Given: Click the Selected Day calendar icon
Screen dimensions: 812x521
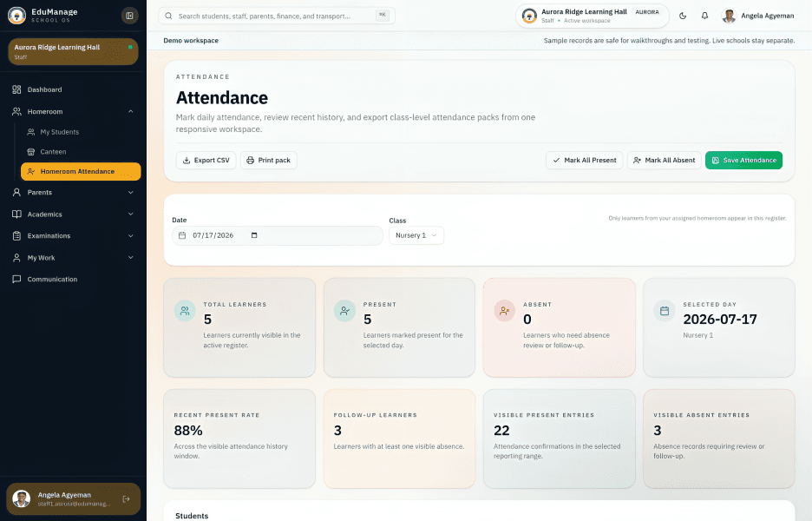Looking at the screenshot, I should click(x=665, y=311).
